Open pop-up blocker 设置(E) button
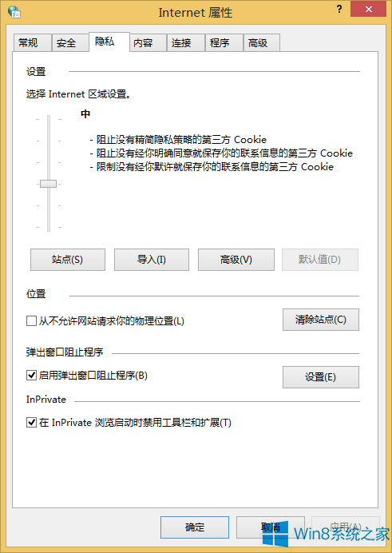 point(321,377)
